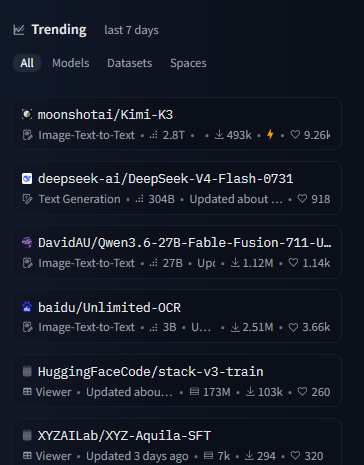Switch to the Spaces tab
This screenshot has width=364, height=465.
[x=188, y=63]
